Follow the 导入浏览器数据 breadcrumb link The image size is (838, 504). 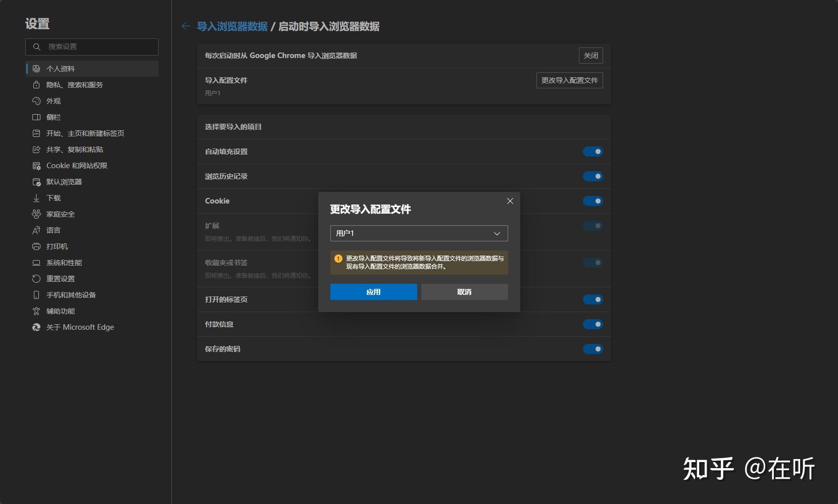point(232,26)
